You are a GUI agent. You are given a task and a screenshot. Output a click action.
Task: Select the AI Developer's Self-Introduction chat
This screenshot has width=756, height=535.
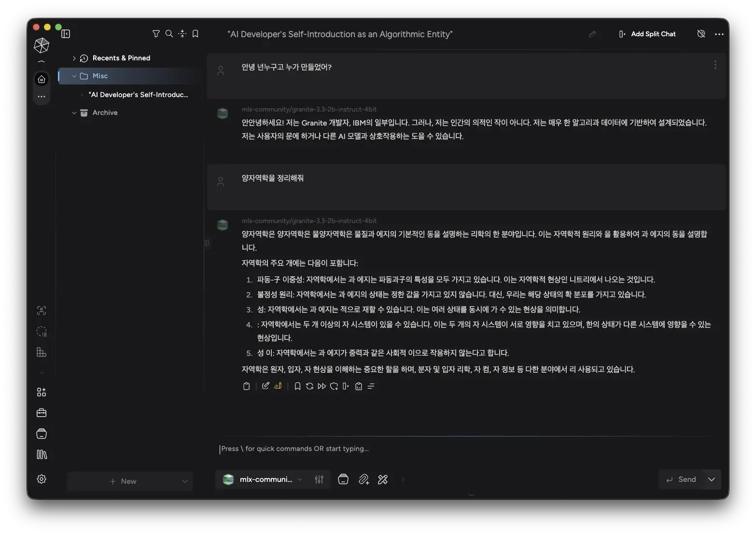click(x=138, y=95)
